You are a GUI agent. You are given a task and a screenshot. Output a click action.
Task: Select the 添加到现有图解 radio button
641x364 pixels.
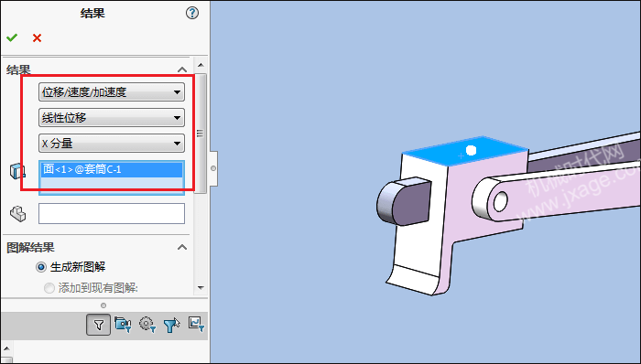(x=49, y=288)
